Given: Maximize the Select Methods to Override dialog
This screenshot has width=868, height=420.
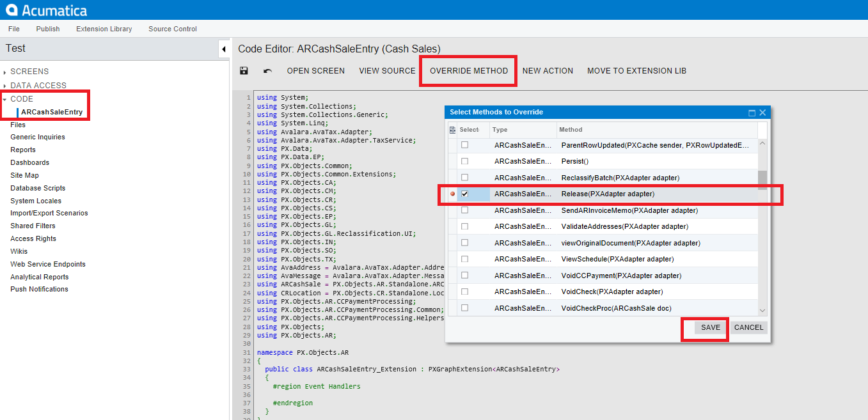Looking at the screenshot, I should [752, 113].
